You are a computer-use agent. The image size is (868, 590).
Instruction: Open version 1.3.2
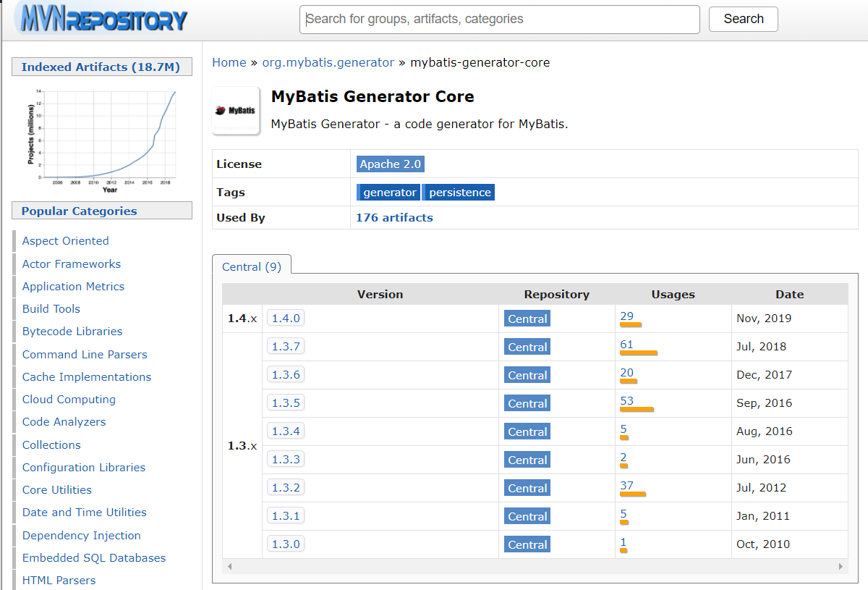[286, 487]
